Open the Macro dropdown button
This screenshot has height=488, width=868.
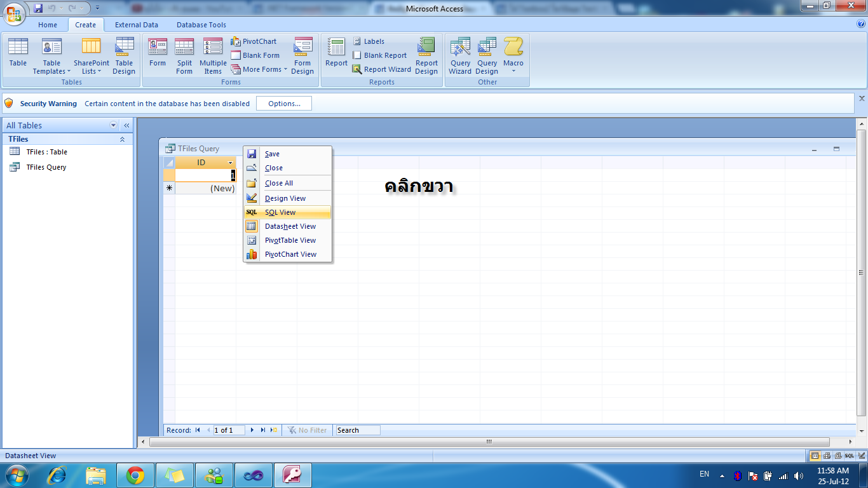click(x=513, y=56)
